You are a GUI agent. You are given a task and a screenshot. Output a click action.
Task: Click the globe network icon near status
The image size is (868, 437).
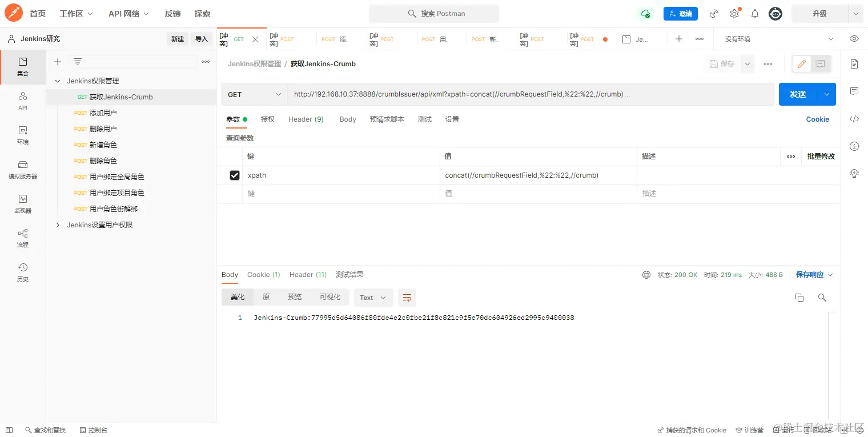click(646, 275)
